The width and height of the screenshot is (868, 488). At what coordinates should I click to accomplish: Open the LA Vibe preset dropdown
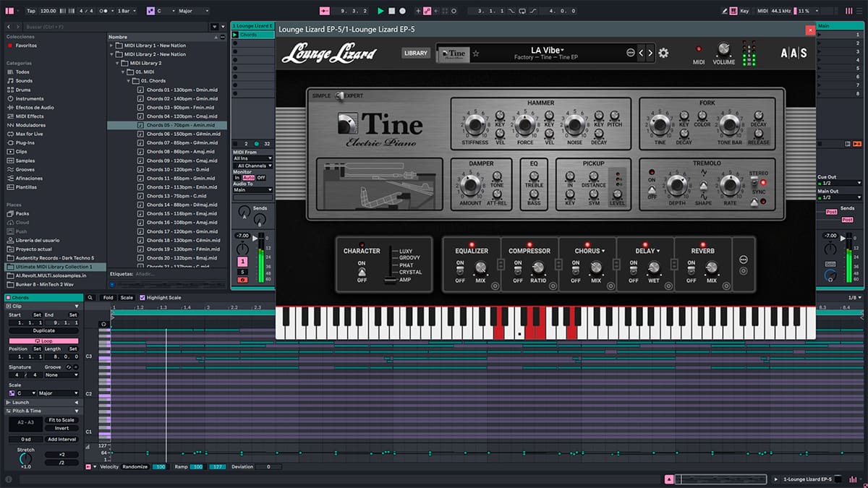[x=548, y=50]
